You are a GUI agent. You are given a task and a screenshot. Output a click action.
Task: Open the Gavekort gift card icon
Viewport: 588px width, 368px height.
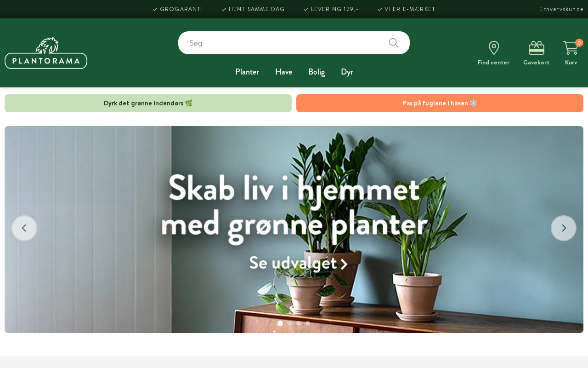pyautogui.click(x=536, y=48)
